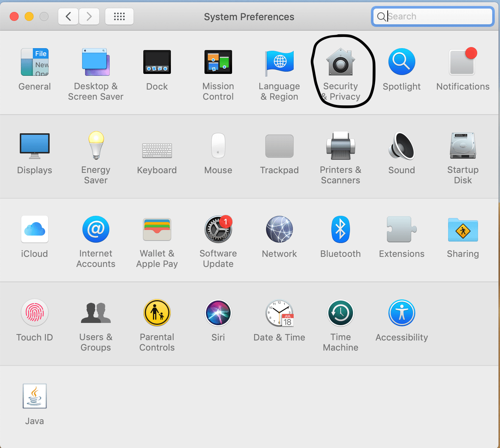The image size is (500, 448).
Task: Show all preferences grid button
Action: (119, 16)
